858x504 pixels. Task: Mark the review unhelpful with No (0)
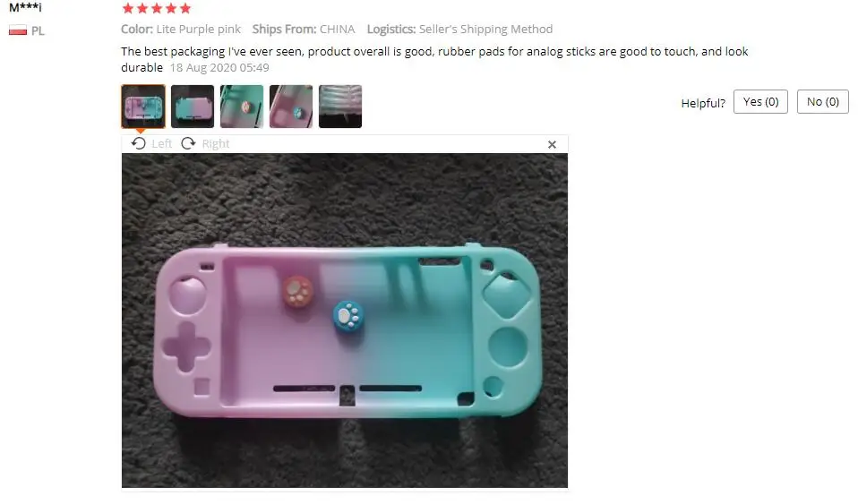click(x=822, y=102)
